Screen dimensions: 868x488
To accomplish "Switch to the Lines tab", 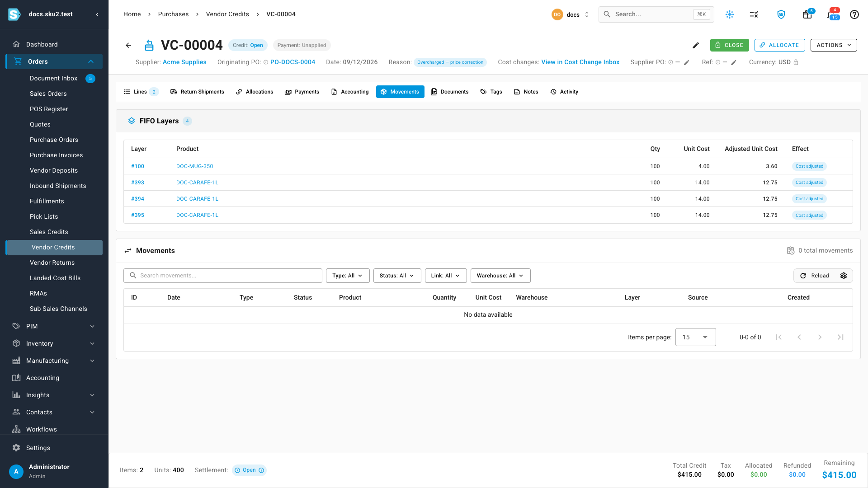I will pyautogui.click(x=141, y=92).
